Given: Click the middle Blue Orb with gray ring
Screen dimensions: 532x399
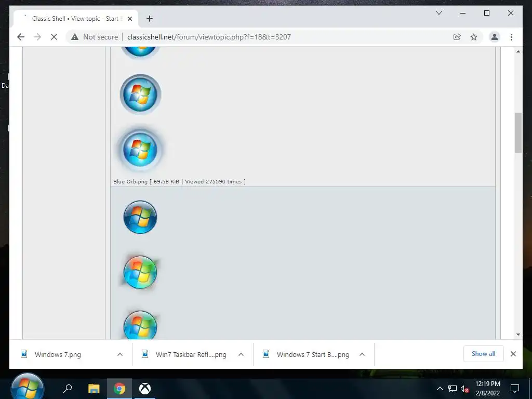Looking at the screenshot, I should [x=140, y=95].
